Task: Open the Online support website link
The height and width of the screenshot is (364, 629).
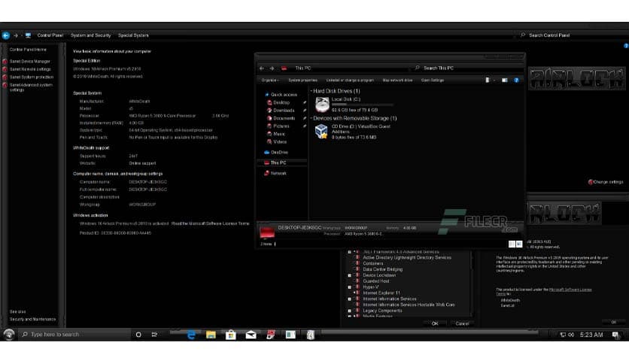Action: pyautogui.click(x=142, y=163)
